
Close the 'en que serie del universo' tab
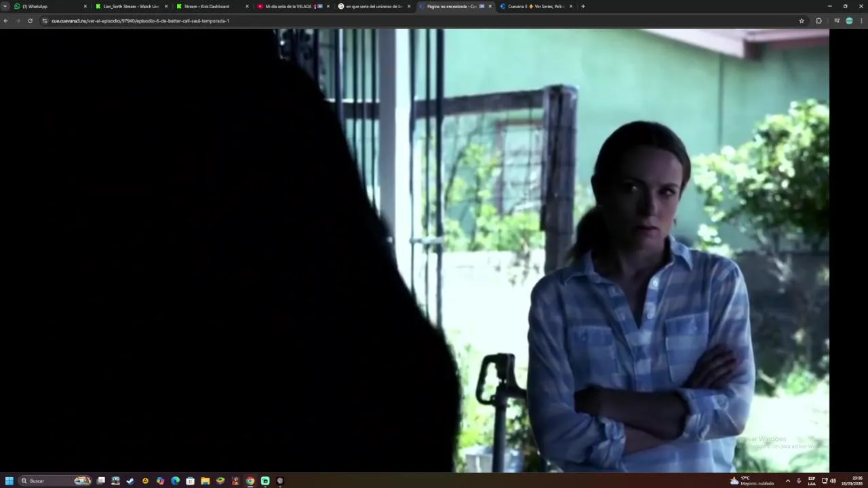tap(409, 6)
